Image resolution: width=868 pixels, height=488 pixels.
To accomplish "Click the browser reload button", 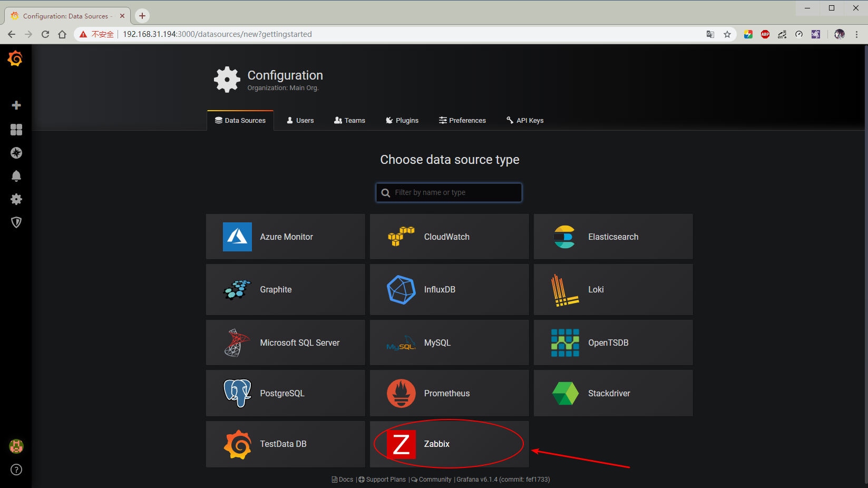I will (x=45, y=34).
